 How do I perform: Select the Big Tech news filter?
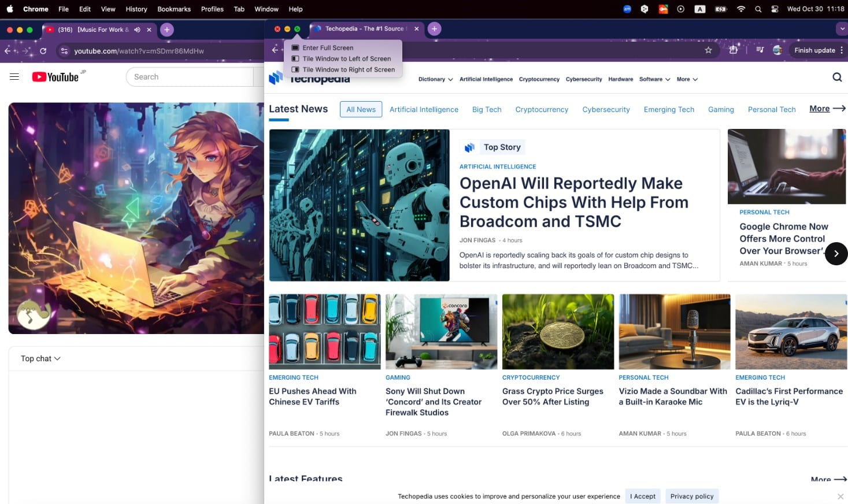(x=487, y=109)
